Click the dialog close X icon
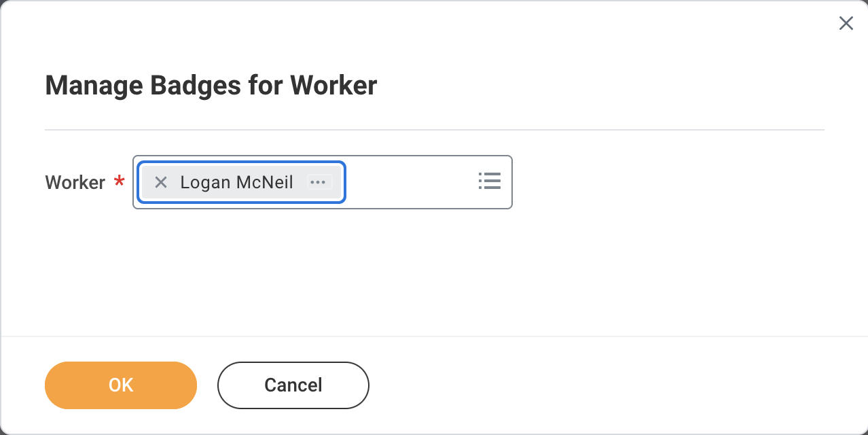 846,23
